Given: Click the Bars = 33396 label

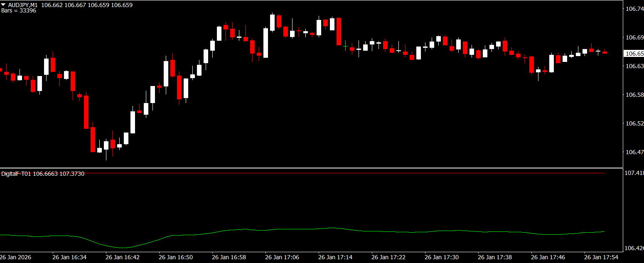Looking at the screenshot, I should tap(19, 10).
